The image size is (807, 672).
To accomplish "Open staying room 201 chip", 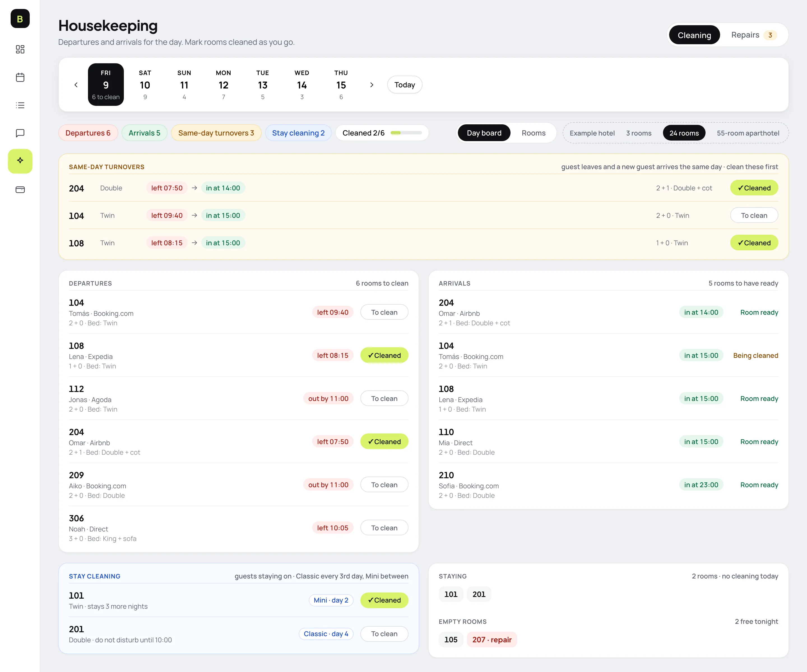I will pyautogui.click(x=479, y=594).
